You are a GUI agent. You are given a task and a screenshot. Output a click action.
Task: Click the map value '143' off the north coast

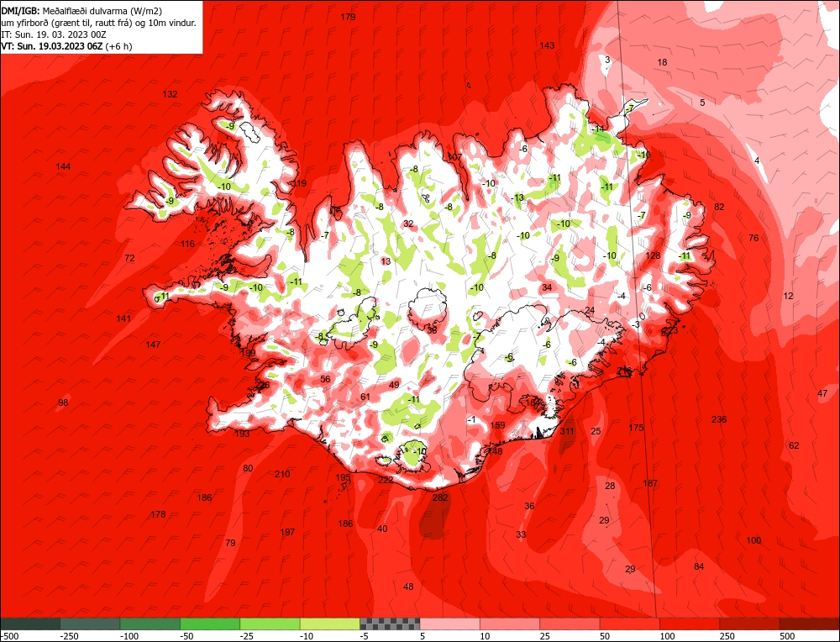(x=547, y=45)
